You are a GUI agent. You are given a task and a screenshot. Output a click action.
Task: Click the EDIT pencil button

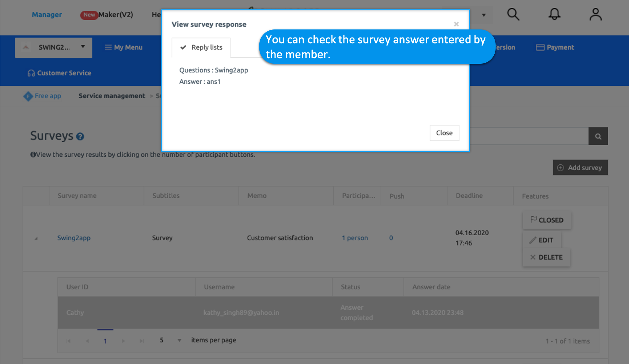[542, 240]
